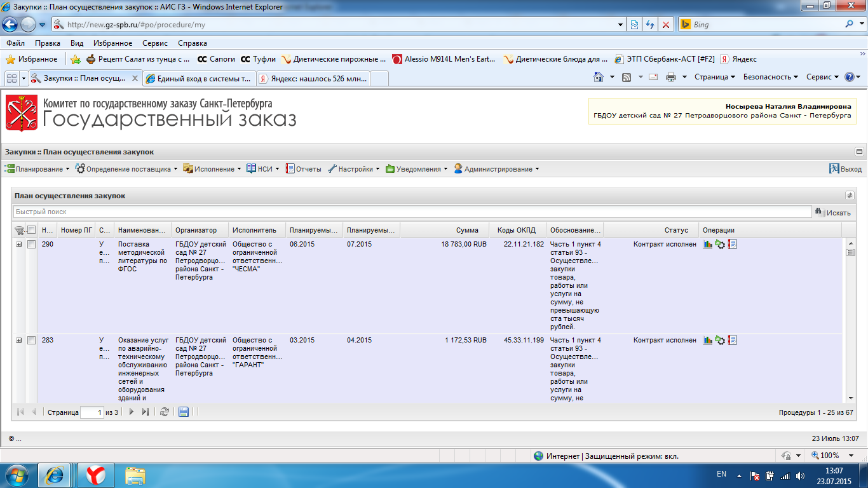The image size is (868, 488).
Task: Switch to the Единый вход в системы tab
Action: 200,78
